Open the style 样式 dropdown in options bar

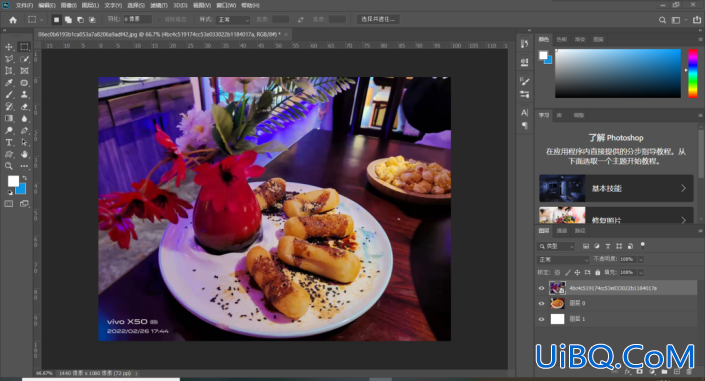233,20
